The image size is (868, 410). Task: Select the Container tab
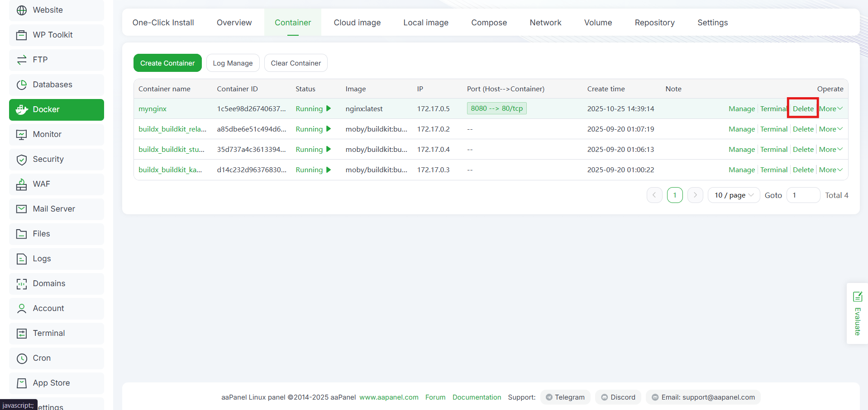[293, 23]
